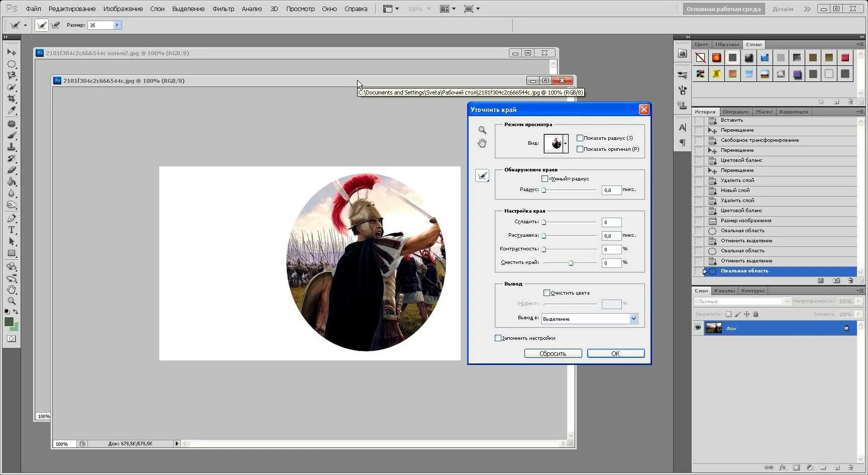Open the Фильтр menu
Viewport: 868px width, 475px height.
coord(224,9)
